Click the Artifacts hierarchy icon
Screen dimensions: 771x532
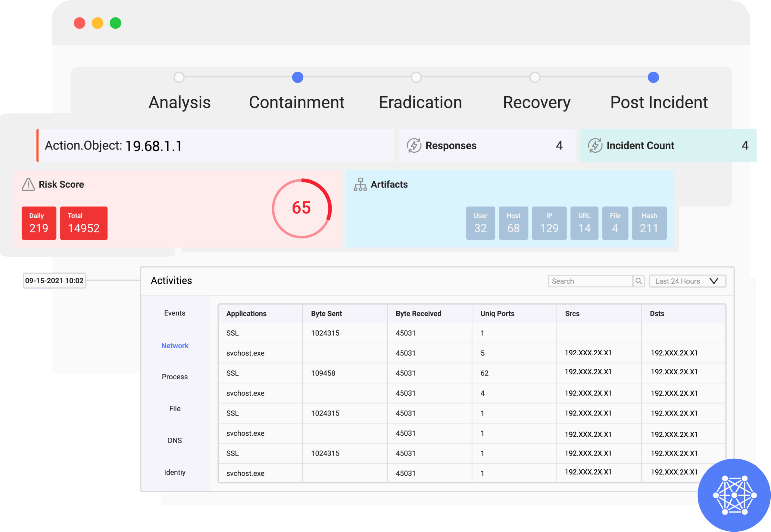pos(361,184)
